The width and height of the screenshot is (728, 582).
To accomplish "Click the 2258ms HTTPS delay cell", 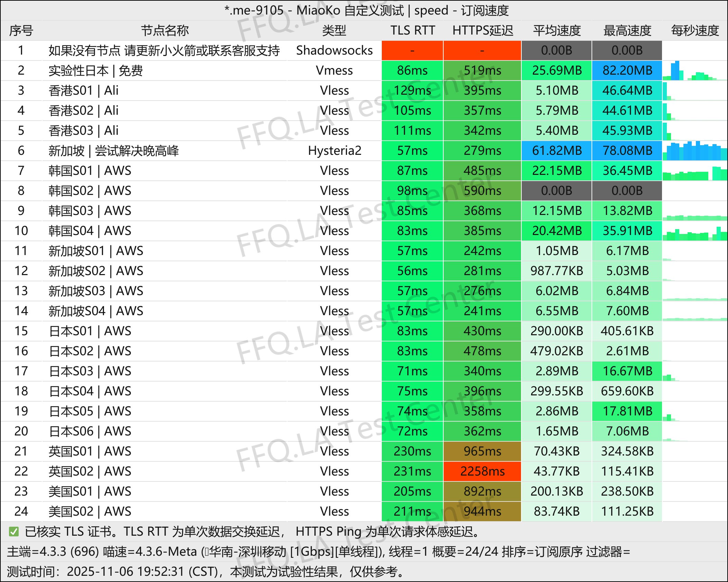I will [x=482, y=471].
